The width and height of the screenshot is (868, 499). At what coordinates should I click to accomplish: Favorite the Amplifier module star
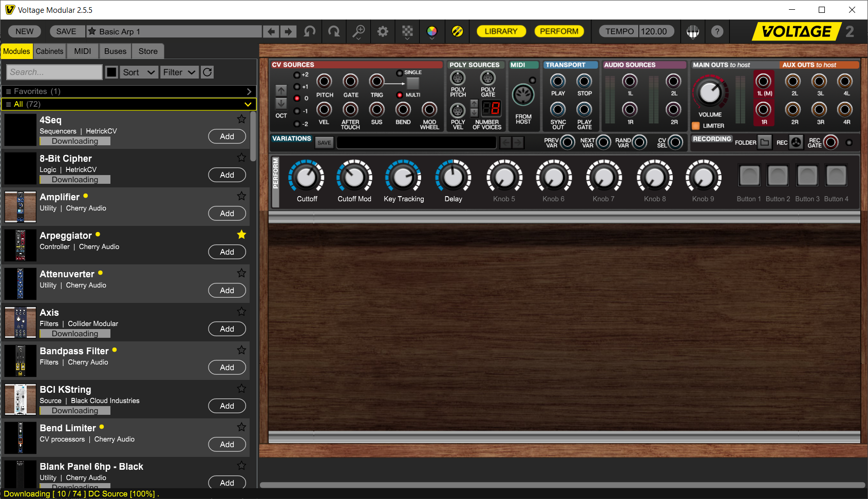(x=241, y=196)
